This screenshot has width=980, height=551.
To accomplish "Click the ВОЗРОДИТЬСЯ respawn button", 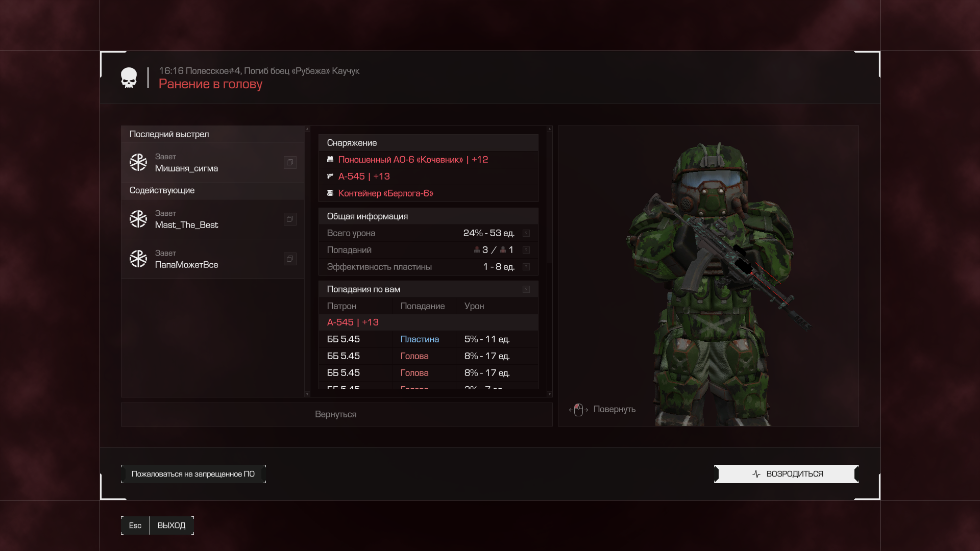I will point(787,474).
